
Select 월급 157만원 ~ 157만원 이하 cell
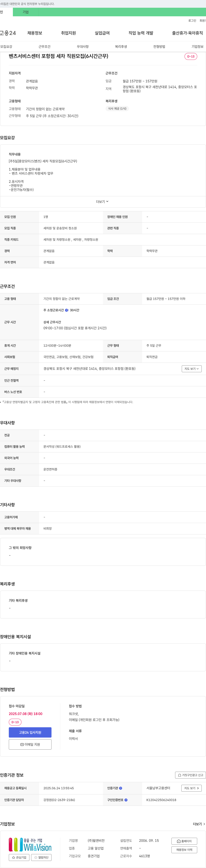[174, 299]
